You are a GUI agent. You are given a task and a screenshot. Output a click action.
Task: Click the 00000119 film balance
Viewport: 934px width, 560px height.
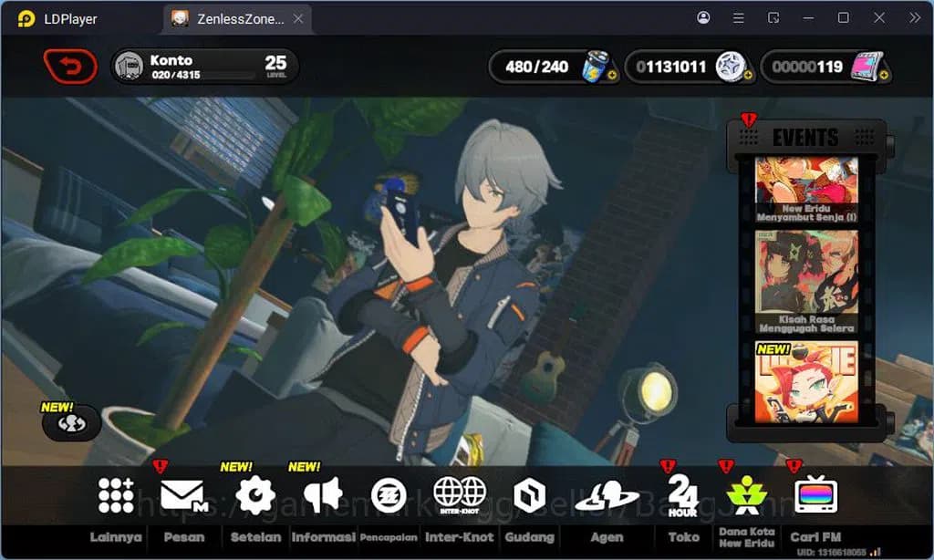(x=807, y=67)
